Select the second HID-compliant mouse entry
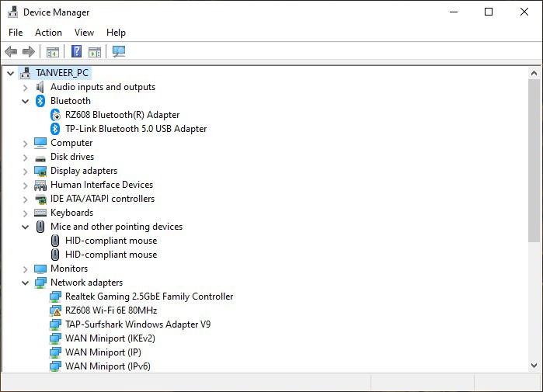The width and height of the screenshot is (543, 392). [111, 255]
